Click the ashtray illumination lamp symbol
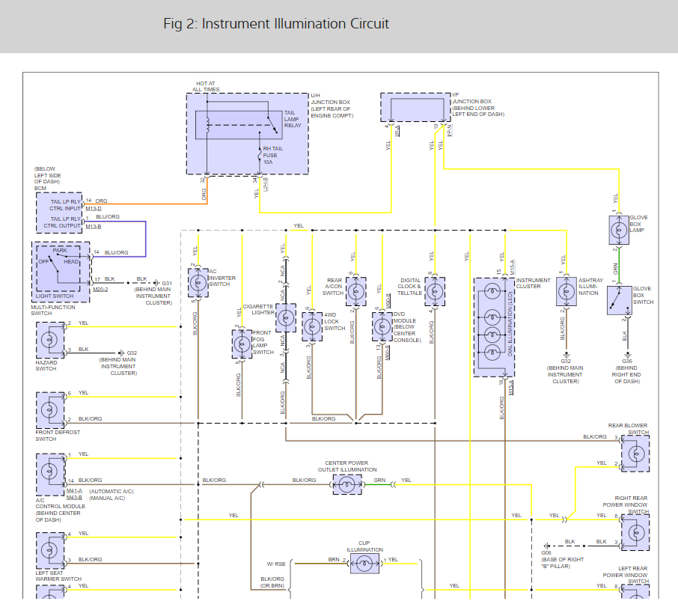The image size is (678, 616). pyautogui.click(x=566, y=293)
